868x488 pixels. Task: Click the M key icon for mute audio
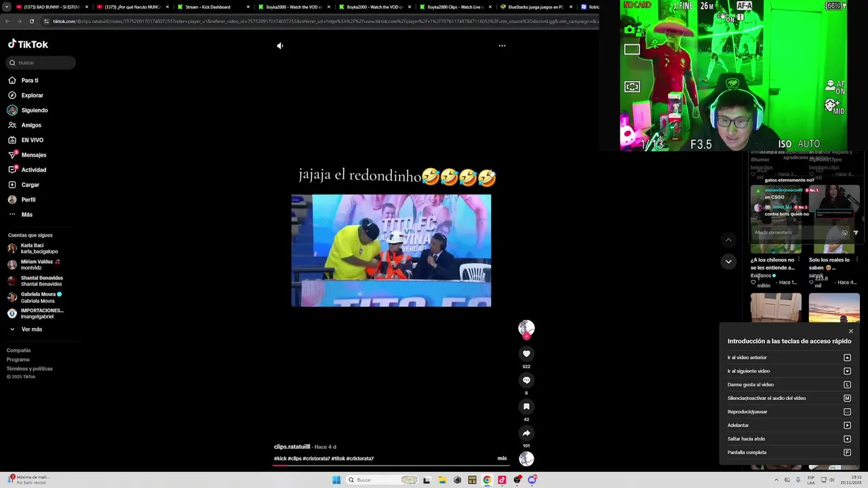(847, 398)
